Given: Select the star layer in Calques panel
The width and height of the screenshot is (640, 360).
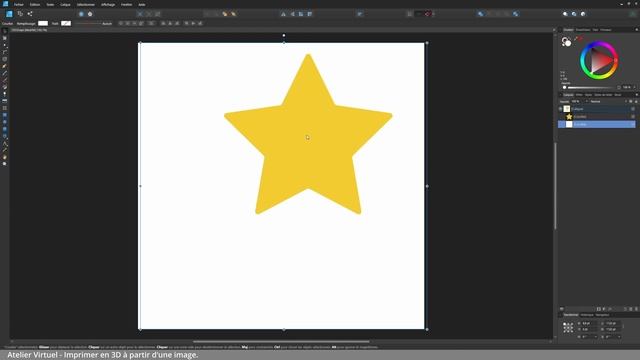Looking at the screenshot, I should pyautogui.click(x=598, y=117).
